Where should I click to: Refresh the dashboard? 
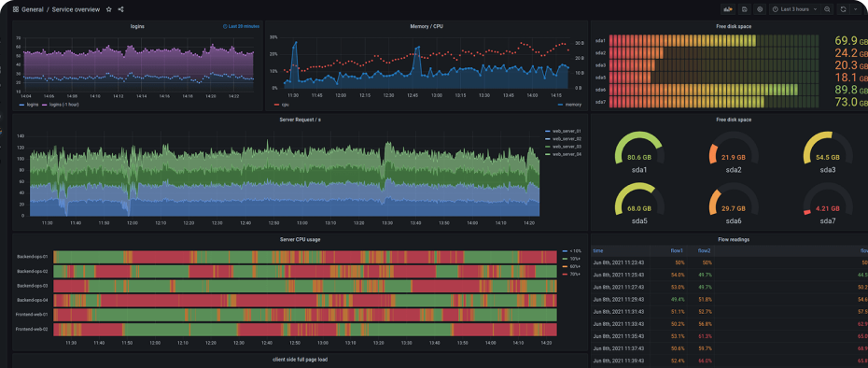(843, 9)
